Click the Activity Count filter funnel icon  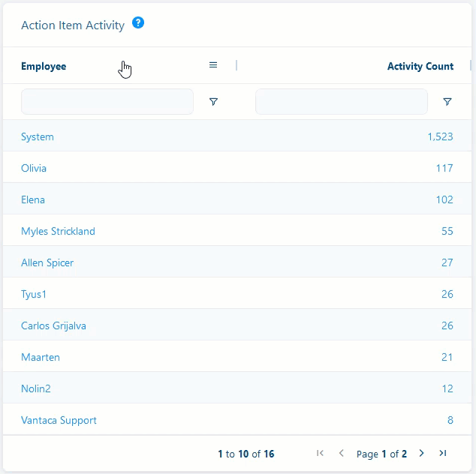pos(447,101)
